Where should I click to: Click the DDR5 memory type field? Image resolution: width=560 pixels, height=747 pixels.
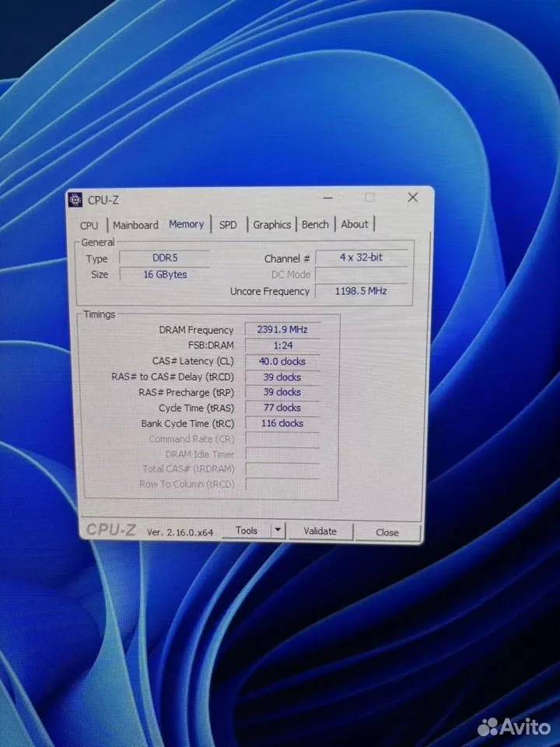coord(164,258)
